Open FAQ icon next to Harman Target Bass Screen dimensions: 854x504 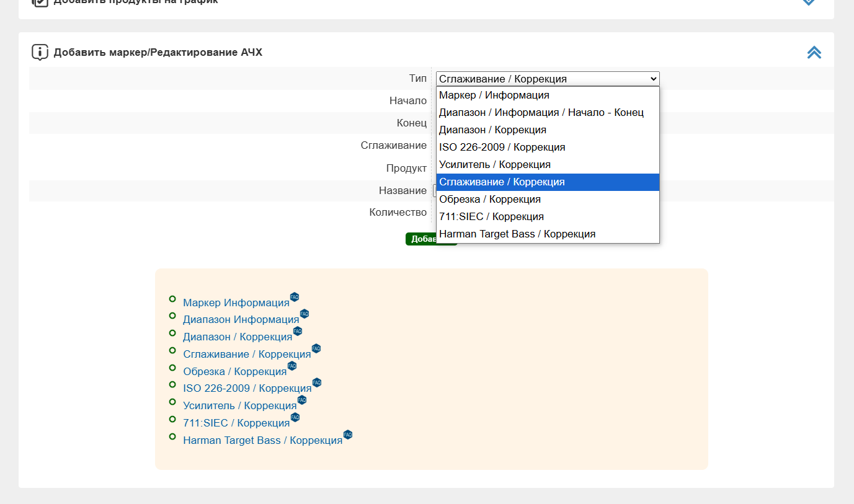(x=348, y=435)
